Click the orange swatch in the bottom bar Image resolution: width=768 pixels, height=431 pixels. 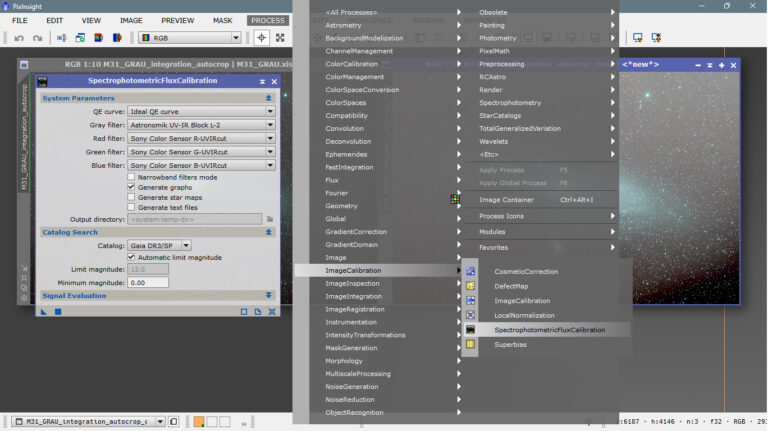[x=199, y=421]
